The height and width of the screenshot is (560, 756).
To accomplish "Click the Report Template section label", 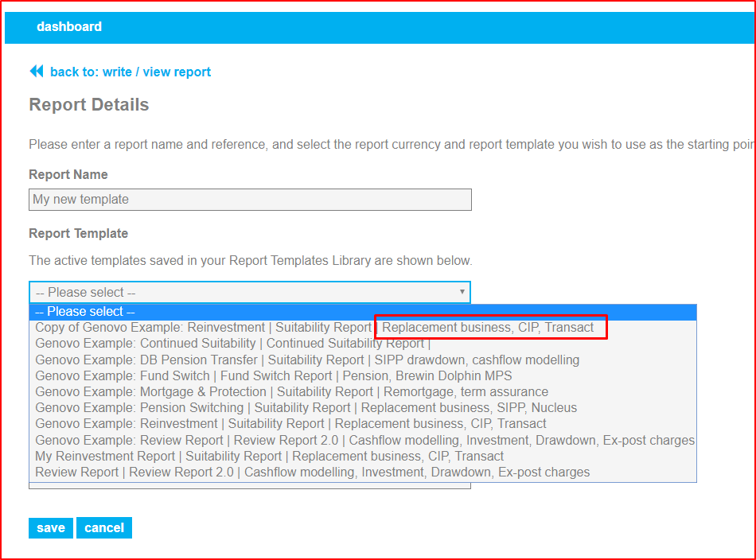I will coord(76,233).
